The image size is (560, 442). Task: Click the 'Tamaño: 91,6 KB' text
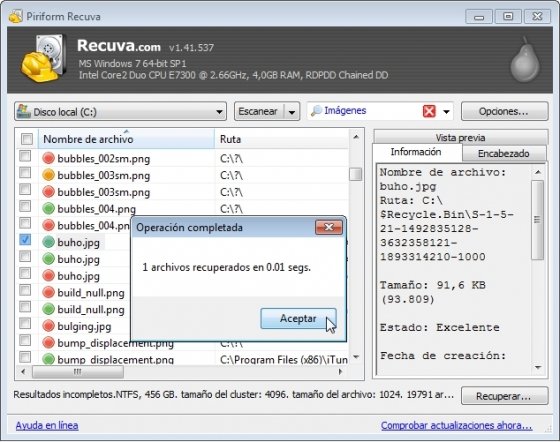[433, 285]
